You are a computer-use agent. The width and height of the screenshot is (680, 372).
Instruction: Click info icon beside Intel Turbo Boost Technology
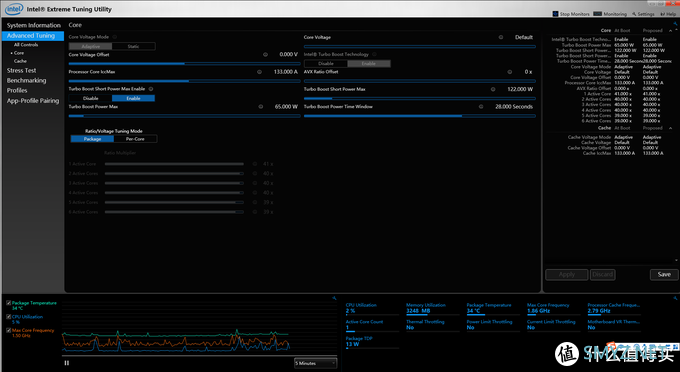[x=374, y=54]
